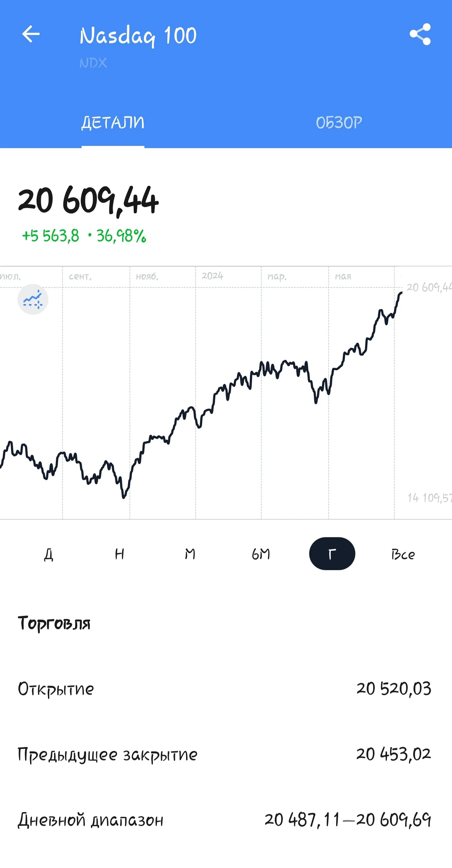Image resolution: width=452 pixels, height=868 pixels.
Task: Tap the 20 609,44 current price
Action: pyautogui.click(x=88, y=201)
